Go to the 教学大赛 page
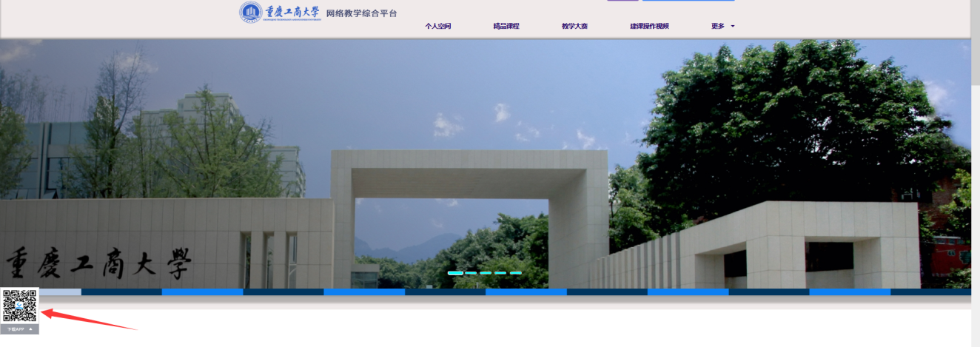980x347 pixels. point(574,26)
